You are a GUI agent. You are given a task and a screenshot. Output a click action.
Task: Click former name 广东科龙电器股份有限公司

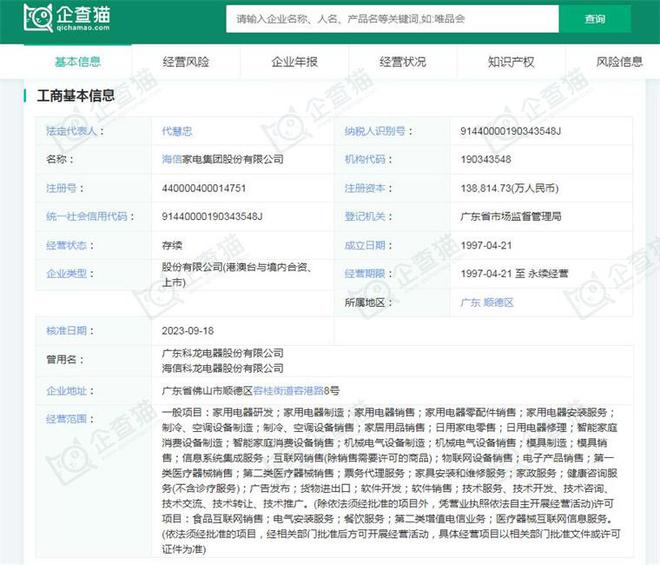223,353
